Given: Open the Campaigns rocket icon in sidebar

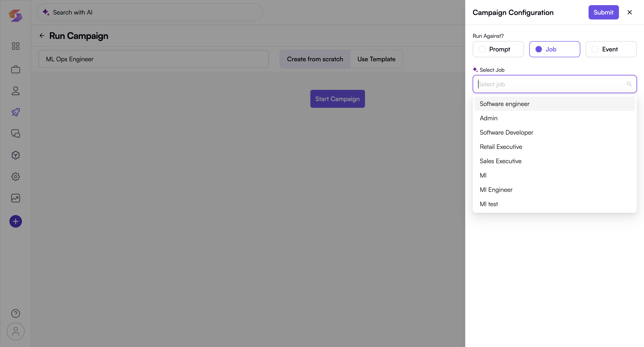Looking at the screenshot, I should (x=15, y=112).
